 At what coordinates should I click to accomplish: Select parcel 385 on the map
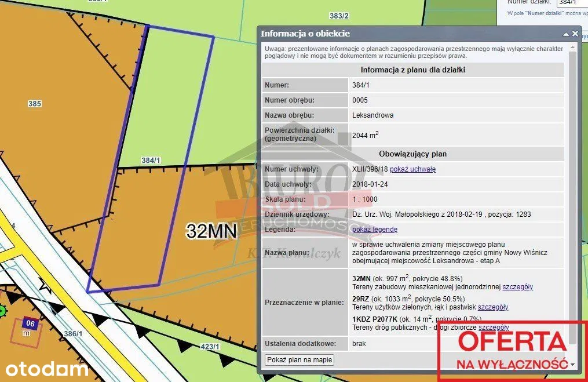point(35,104)
